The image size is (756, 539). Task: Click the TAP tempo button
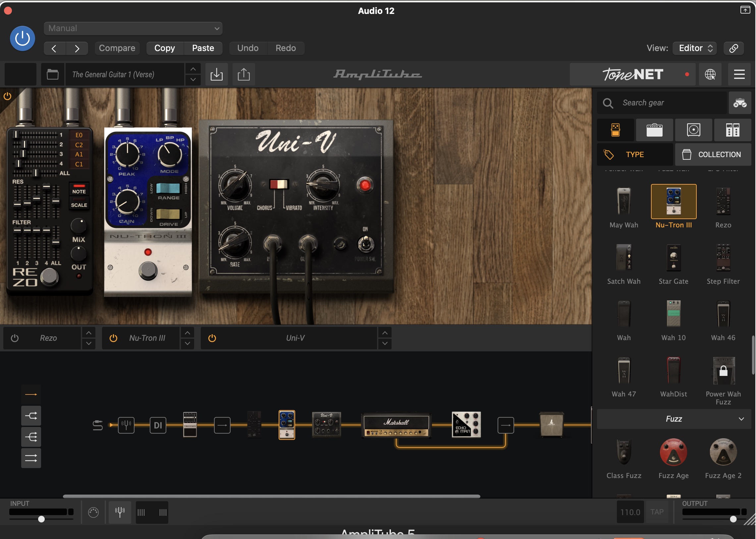(x=657, y=512)
